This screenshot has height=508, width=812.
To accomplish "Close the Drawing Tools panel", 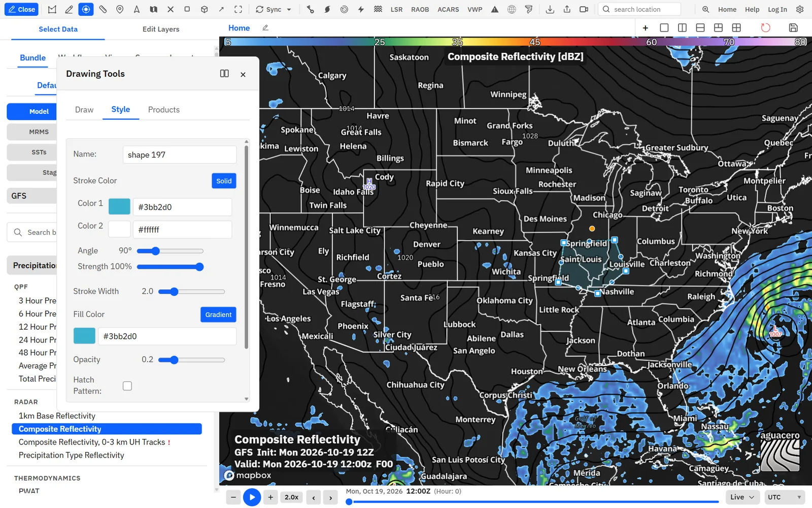I will [243, 74].
